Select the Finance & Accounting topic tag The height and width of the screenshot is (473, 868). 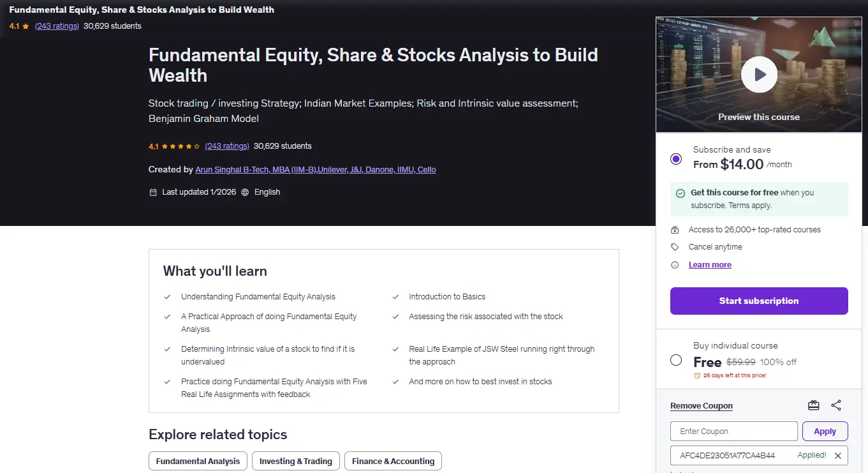point(393,462)
